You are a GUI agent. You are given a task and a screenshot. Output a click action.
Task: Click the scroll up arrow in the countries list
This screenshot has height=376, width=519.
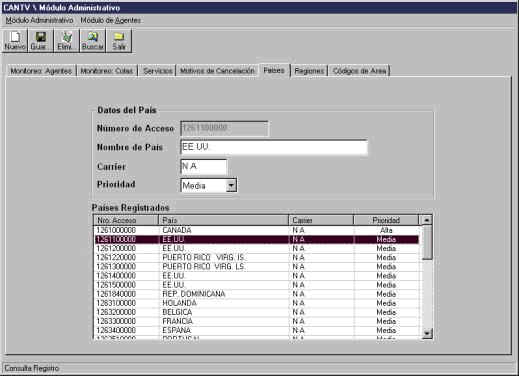(x=427, y=220)
